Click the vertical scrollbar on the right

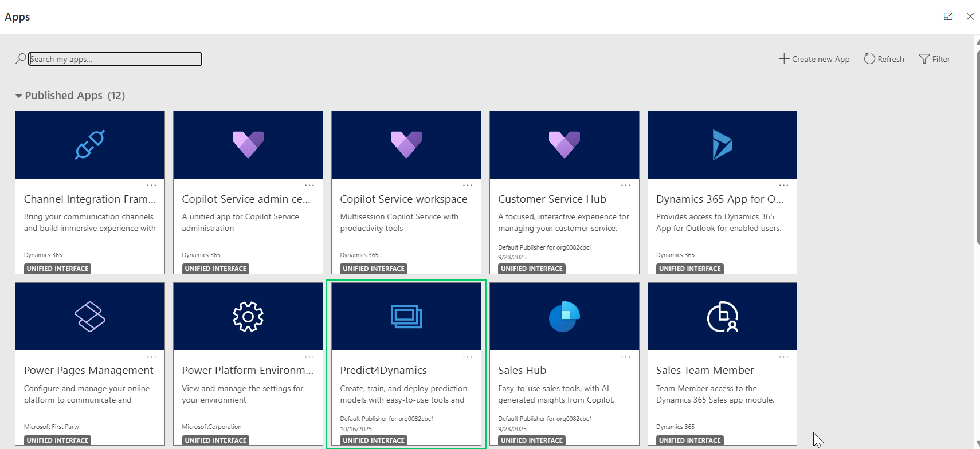coord(977,143)
